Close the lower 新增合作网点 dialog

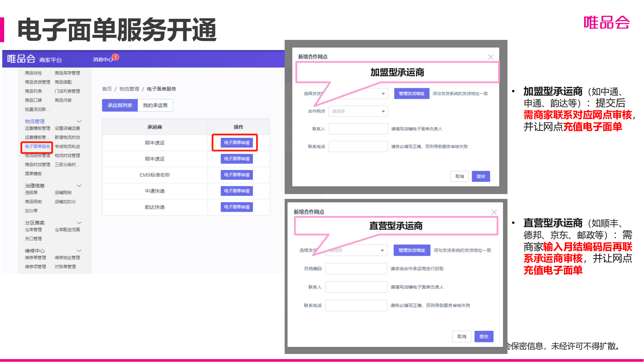(x=494, y=212)
